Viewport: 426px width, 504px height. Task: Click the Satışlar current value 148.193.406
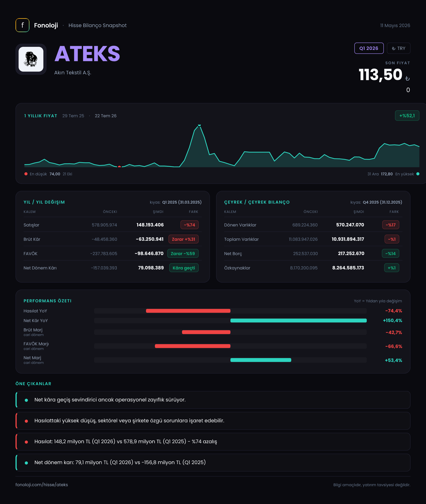pyautogui.click(x=150, y=225)
